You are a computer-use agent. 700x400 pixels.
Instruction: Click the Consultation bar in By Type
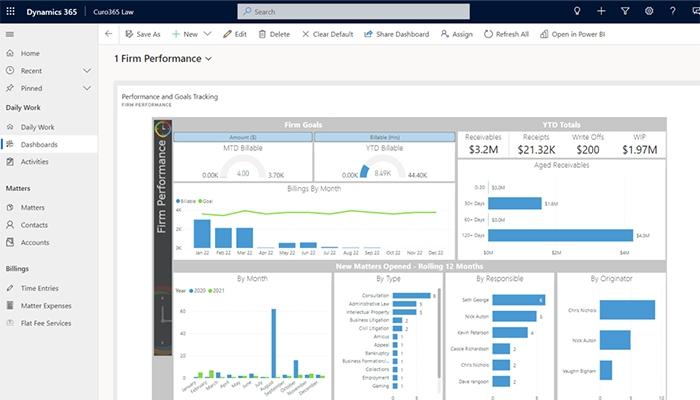click(412, 296)
